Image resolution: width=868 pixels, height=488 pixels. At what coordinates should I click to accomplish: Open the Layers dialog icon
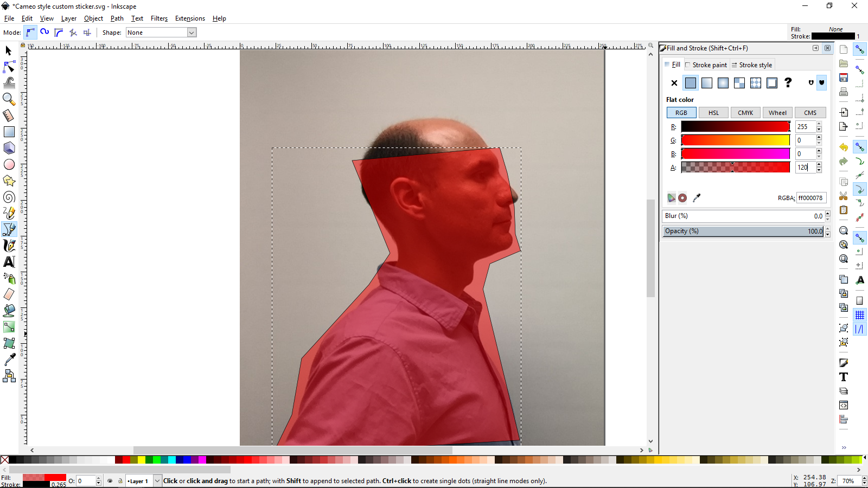click(x=844, y=391)
